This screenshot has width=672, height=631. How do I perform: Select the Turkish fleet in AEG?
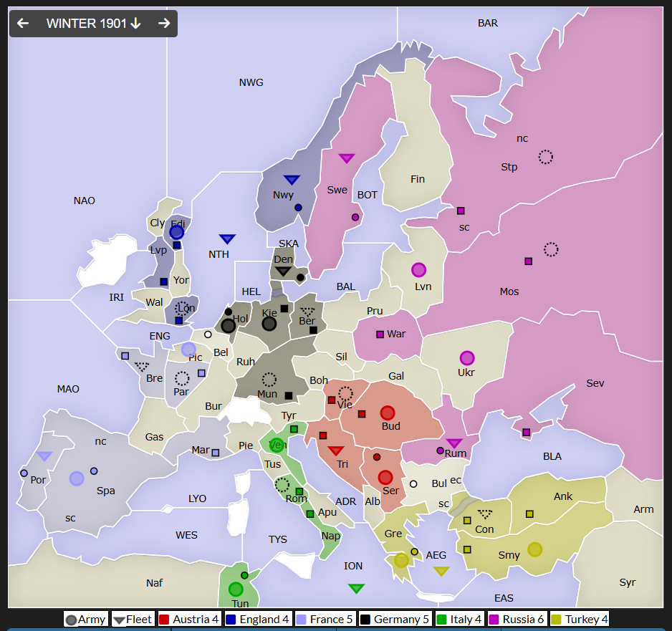[x=441, y=572]
